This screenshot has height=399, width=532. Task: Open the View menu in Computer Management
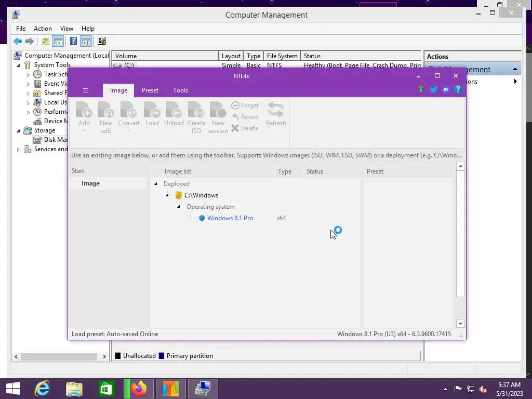[66, 29]
